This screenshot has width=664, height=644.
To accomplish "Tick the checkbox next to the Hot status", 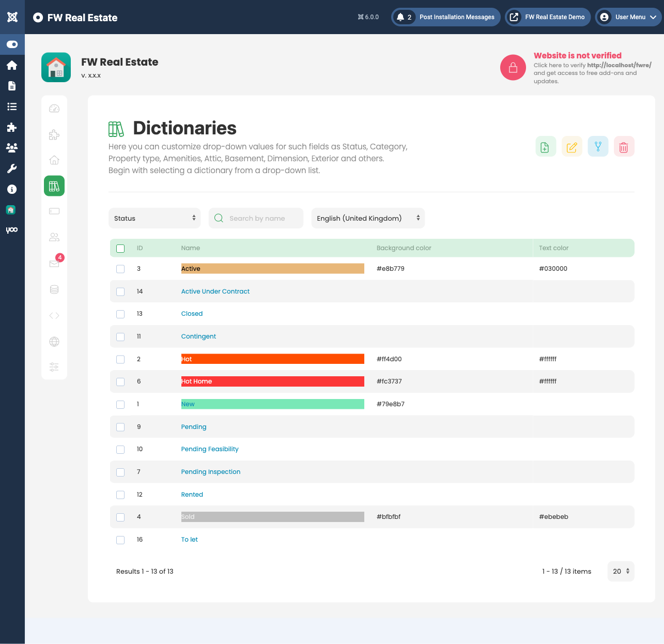I will click(x=120, y=359).
